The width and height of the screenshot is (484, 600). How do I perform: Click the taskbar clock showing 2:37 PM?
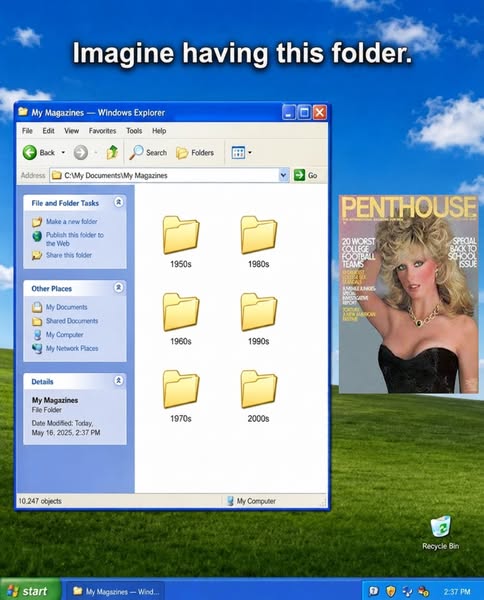click(457, 592)
